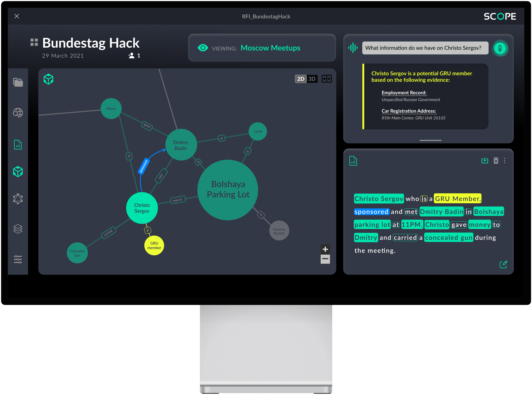Click the edit pencil icon on report
Viewport: 532px width, 395px height.
(x=503, y=264)
